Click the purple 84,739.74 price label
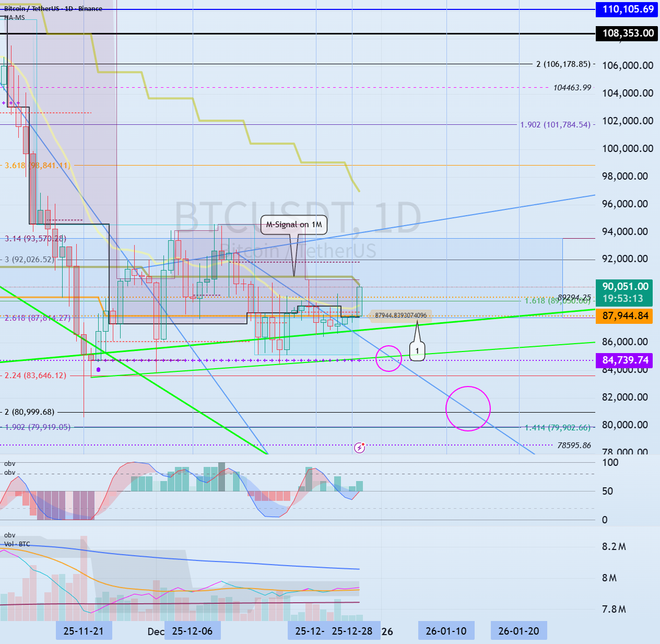This screenshot has height=644, width=660. 625,360
